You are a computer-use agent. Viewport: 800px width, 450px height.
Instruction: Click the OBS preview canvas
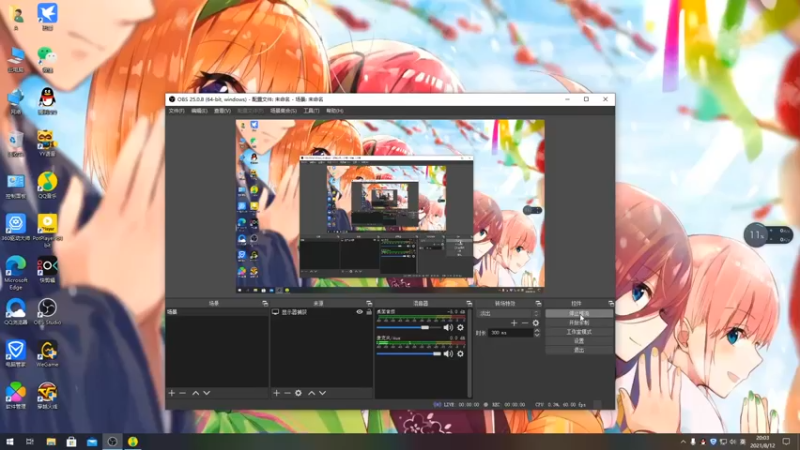[390, 206]
